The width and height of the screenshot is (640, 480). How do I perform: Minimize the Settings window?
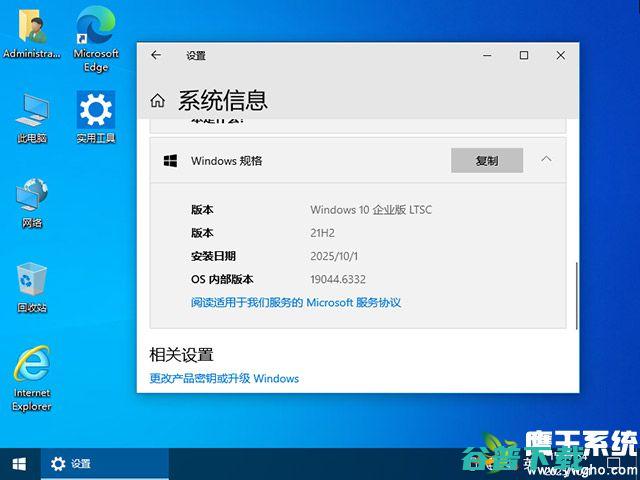[487, 55]
